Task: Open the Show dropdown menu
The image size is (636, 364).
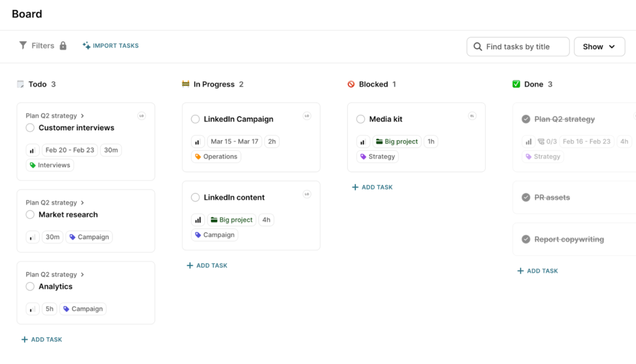Action: click(x=599, y=47)
